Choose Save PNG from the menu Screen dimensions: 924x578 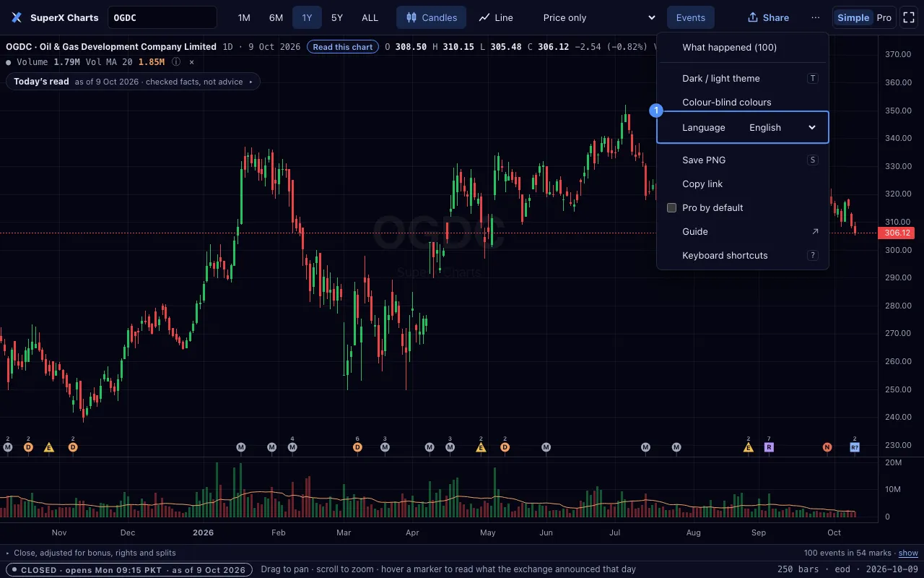pyautogui.click(x=743, y=160)
